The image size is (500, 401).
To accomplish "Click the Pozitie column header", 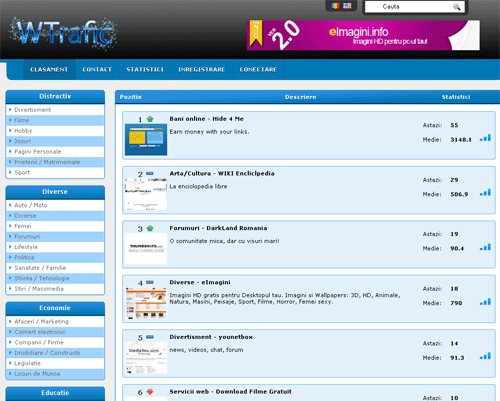I will pos(131,97).
